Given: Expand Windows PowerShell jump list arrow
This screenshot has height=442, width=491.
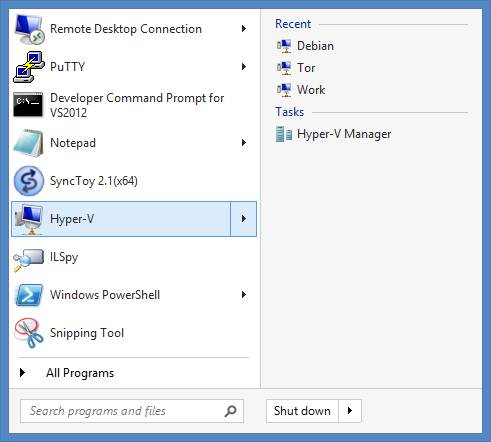Looking at the screenshot, I should click(244, 295).
